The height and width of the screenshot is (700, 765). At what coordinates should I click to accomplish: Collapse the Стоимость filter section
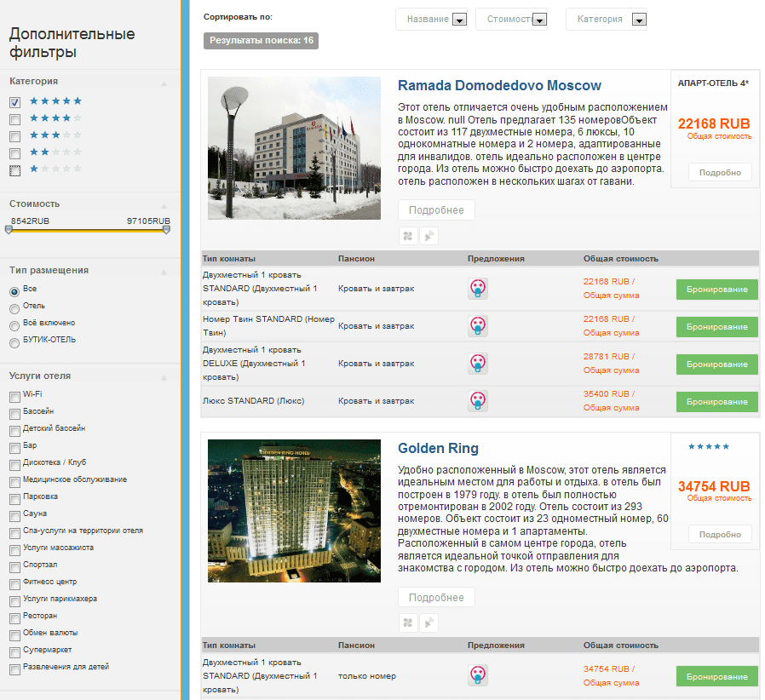tap(164, 206)
